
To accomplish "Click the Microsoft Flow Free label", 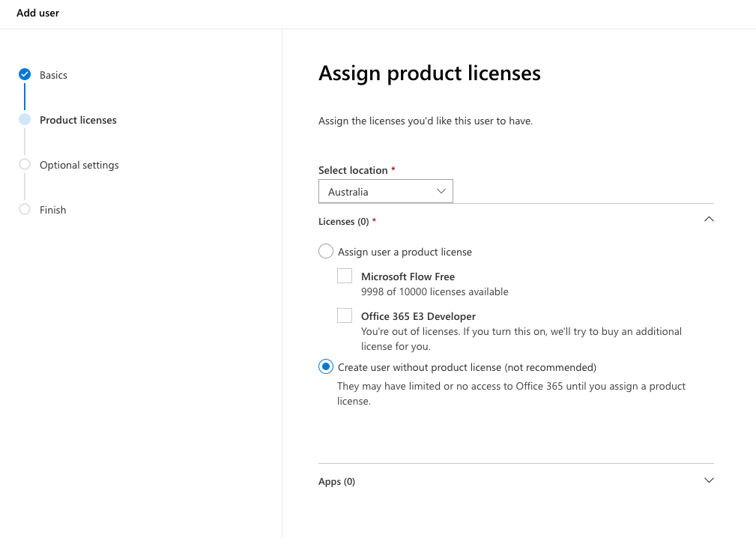I will 408,276.
